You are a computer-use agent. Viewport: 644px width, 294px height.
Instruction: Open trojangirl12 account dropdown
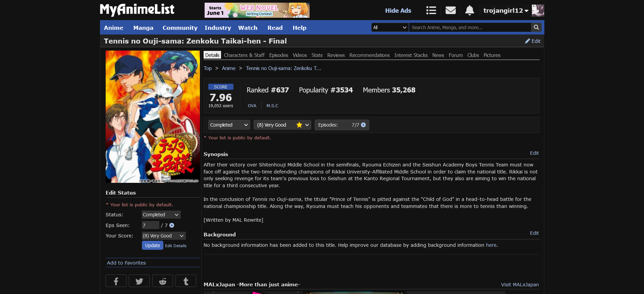(506, 10)
